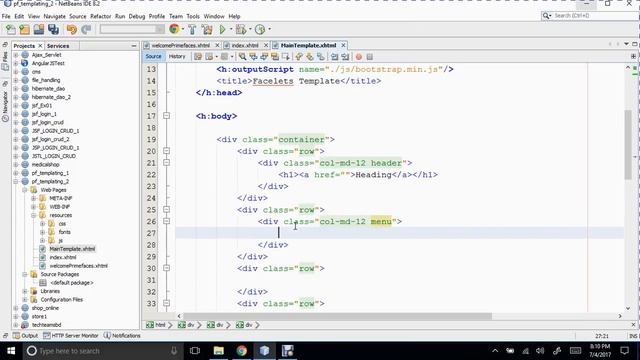Open the Tools menu
Screen dimensions: 640x360
(x=193, y=16)
